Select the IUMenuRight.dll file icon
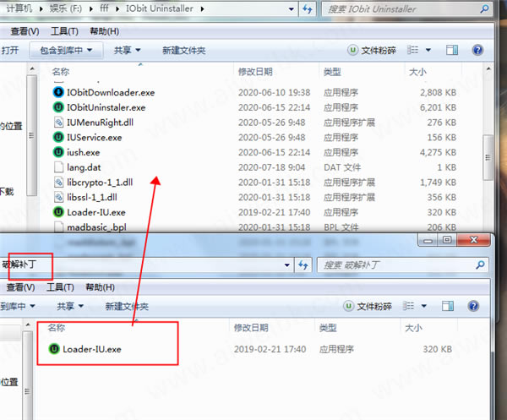 58,123
